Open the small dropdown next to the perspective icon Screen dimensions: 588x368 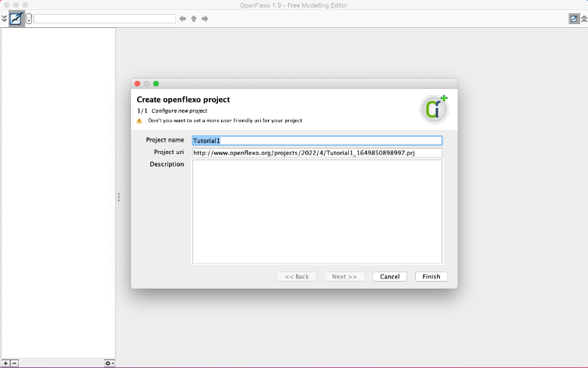29,19
